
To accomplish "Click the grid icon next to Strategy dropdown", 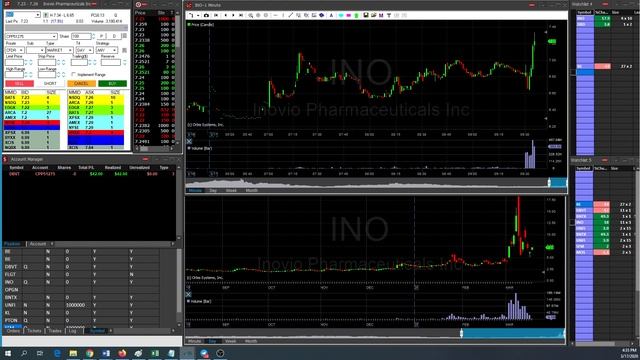I will tap(124, 50).
